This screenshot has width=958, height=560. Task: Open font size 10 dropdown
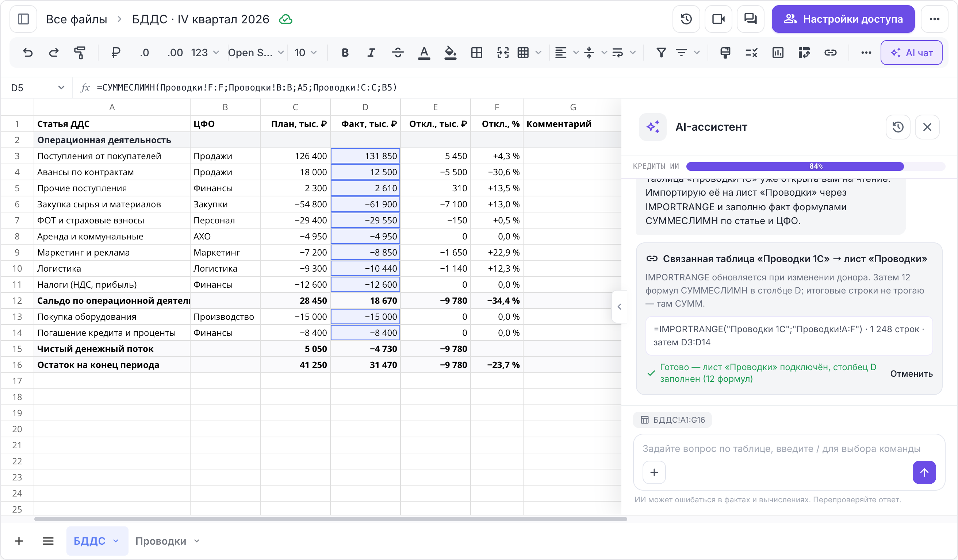point(305,53)
